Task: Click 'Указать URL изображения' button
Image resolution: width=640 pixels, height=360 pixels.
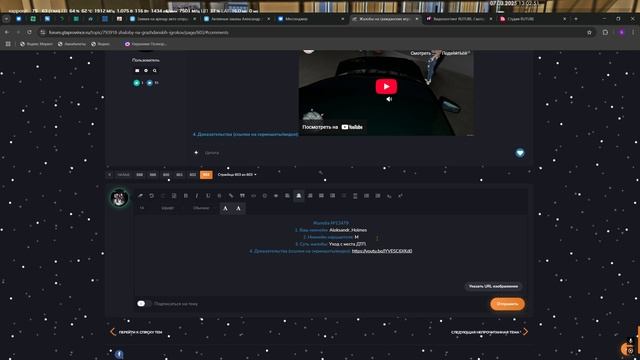Action: pos(493,286)
